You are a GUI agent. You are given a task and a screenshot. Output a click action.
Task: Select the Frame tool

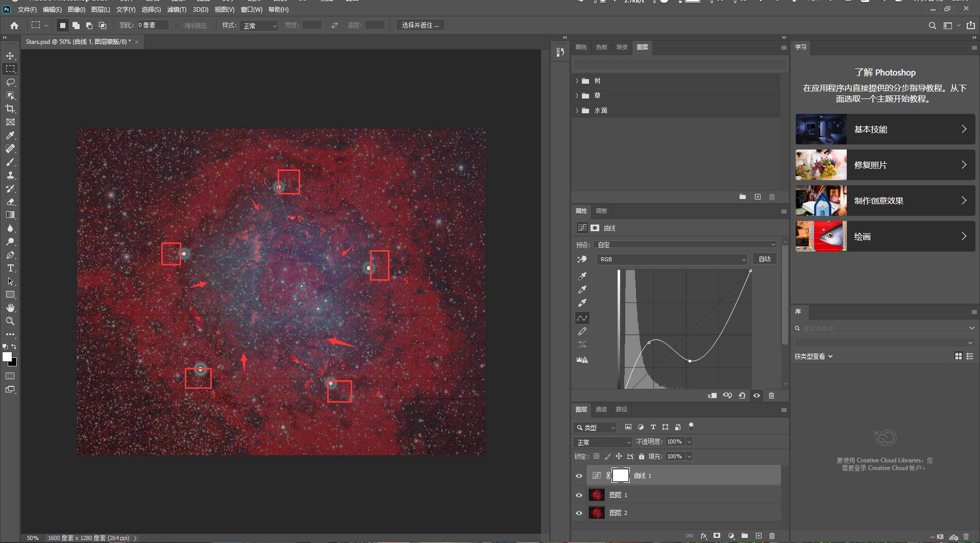point(10,122)
